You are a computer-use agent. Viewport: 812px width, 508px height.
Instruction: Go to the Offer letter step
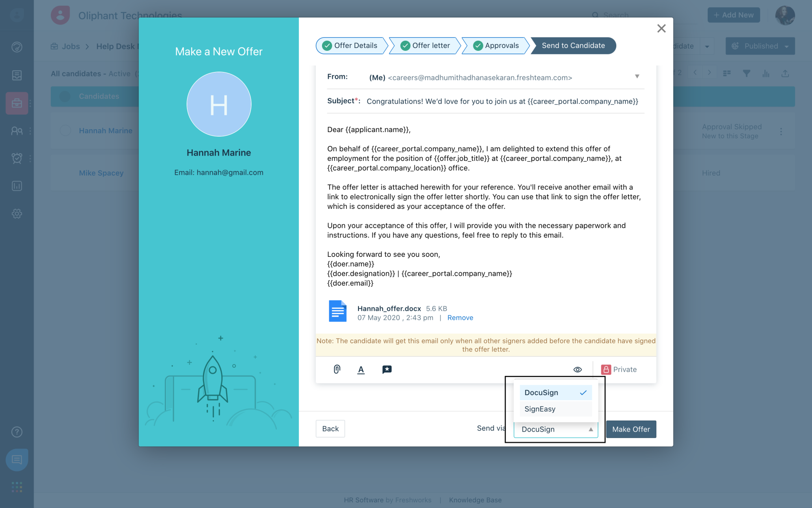click(x=425, y=46)
